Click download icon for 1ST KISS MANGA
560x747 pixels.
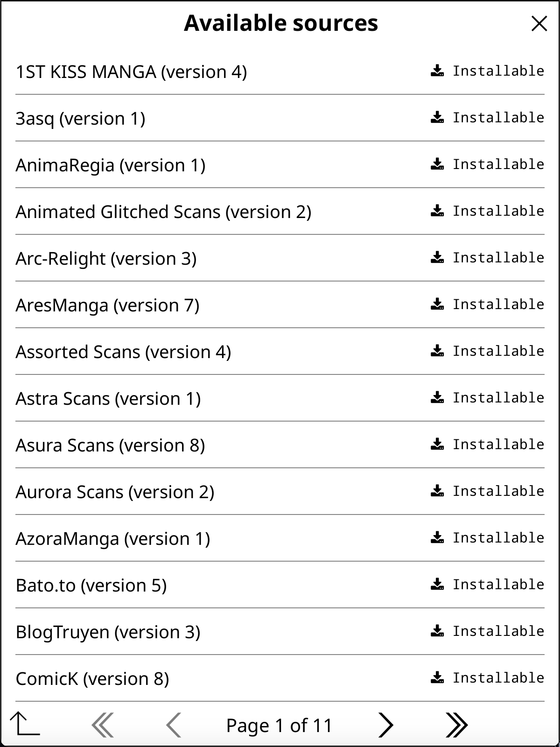[x=437, y=71]
